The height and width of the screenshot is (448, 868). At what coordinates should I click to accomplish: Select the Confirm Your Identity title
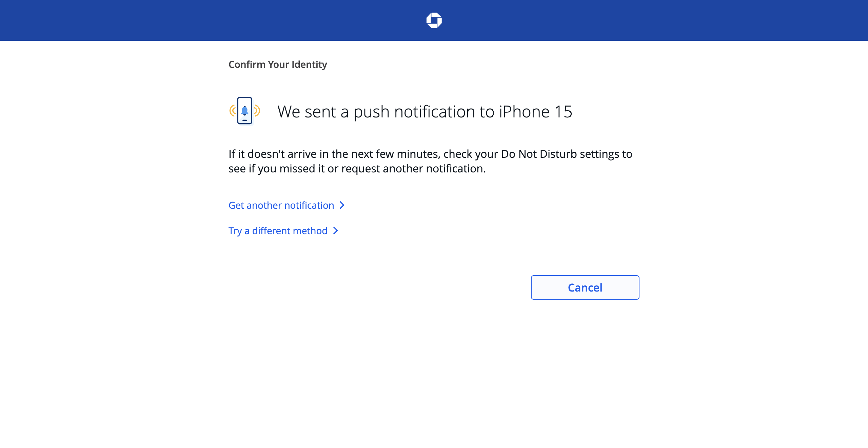tap(278, 64)
